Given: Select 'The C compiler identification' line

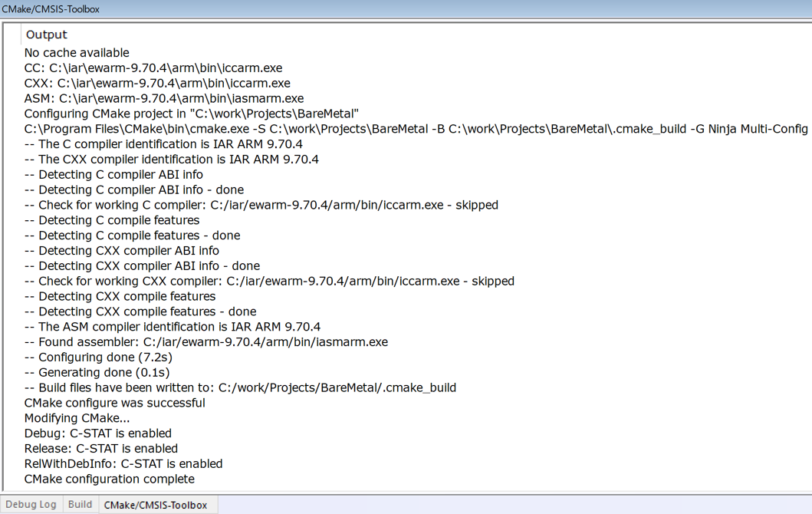Looking at the screenshot, I should tap(163, 144).
